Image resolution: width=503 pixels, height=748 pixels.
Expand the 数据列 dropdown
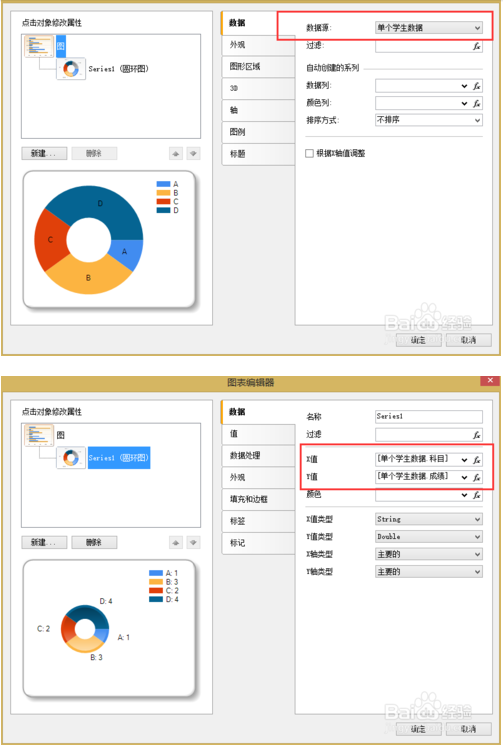click(x=464, y=86)
